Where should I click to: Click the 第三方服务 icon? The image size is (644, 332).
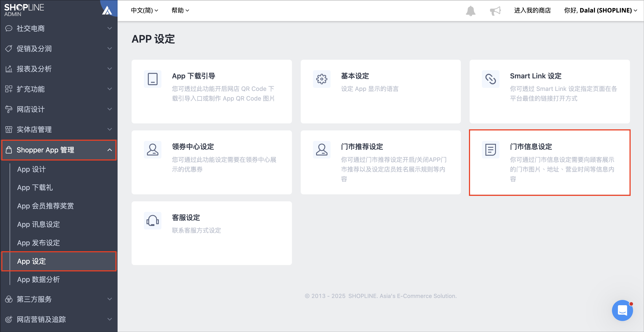pyautogui.click(x=9, y=299)
